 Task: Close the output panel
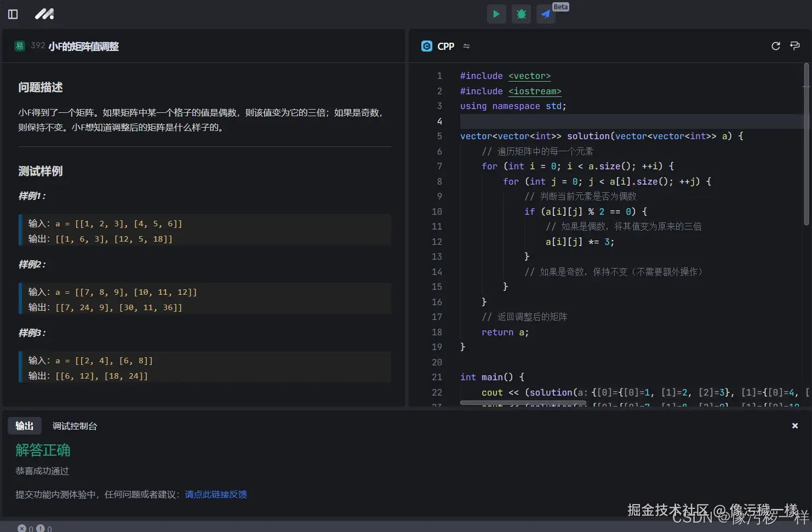click(794, 426)
